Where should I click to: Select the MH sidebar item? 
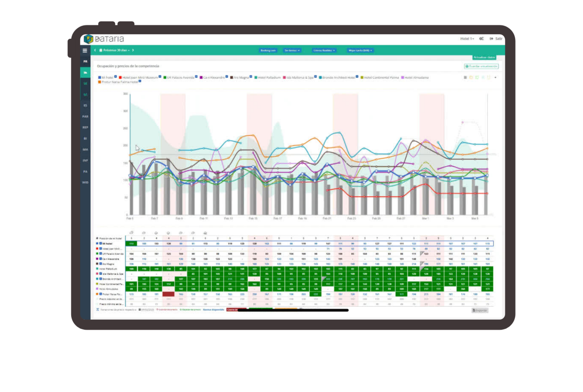(85, 150)
